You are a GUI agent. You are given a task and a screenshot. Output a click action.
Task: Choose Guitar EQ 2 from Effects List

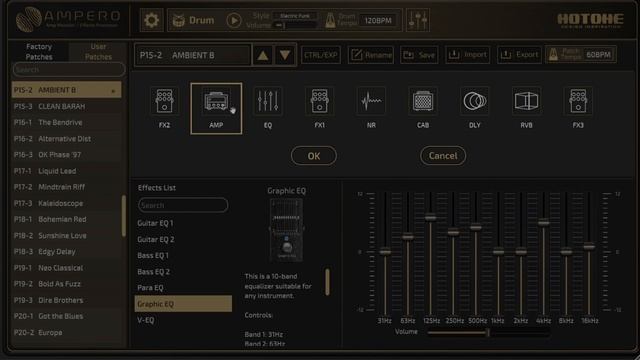point(183,239)
